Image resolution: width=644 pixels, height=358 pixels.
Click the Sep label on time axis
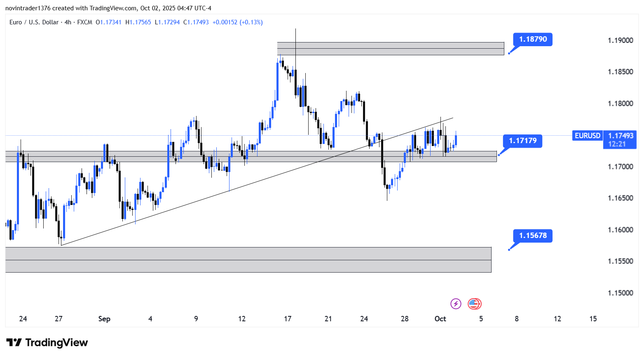coord(104,319)
